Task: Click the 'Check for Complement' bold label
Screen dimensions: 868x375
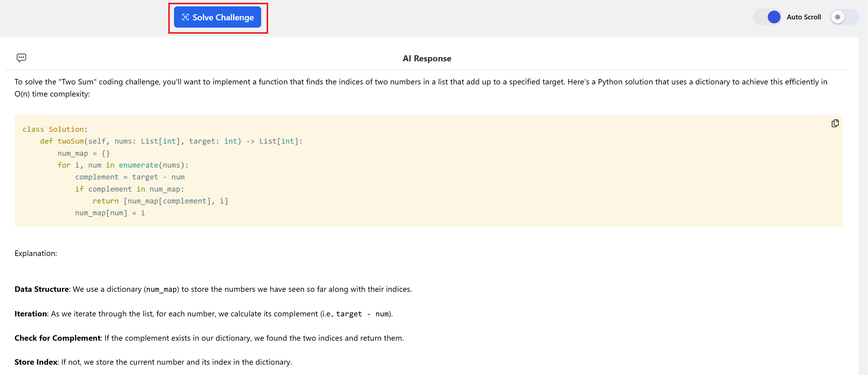Action: point(57,338)
